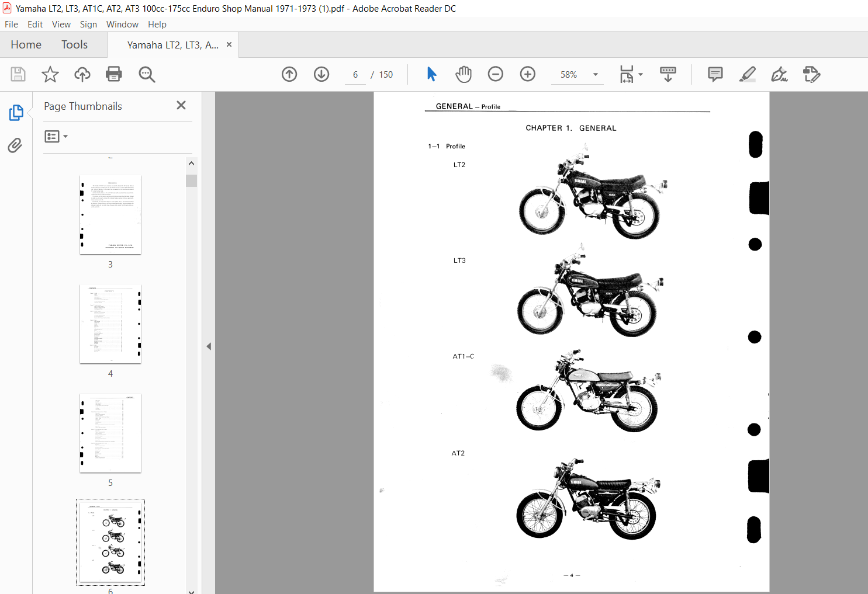Go to next page arrow
The image size is (868, 594).
pos(321,74)
